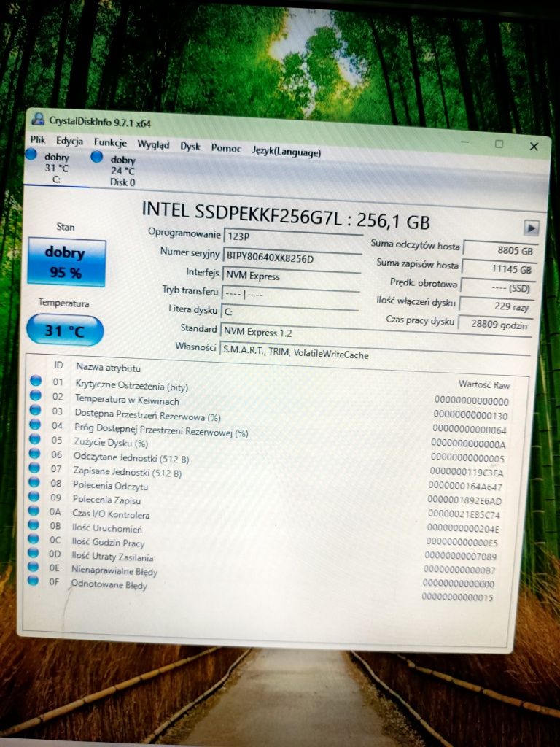Viewport: 560px width, 747px height.
Task: Click the drive title INTEL SSDPEKKF256G7L : 256,1 GB
Action: click(286, 216)
